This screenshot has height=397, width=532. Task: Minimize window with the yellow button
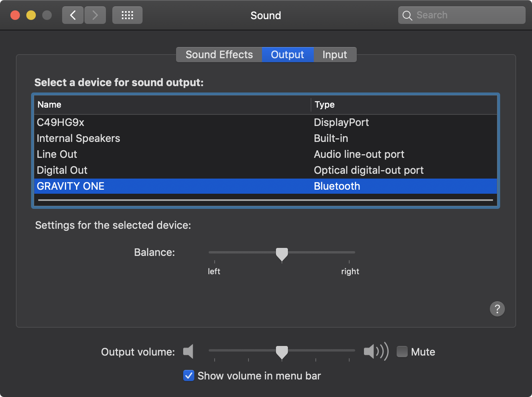(x=31, y=16)
